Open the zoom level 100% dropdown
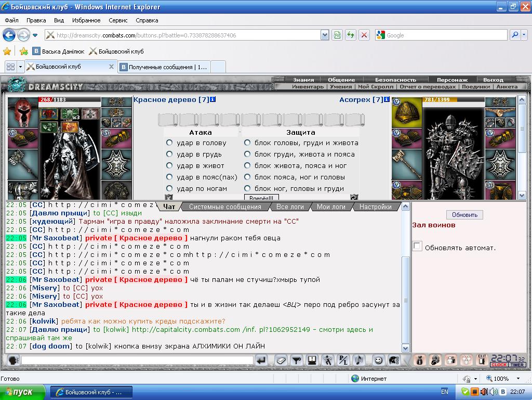This screenshot has width=532, height=400. coord(518,378)
